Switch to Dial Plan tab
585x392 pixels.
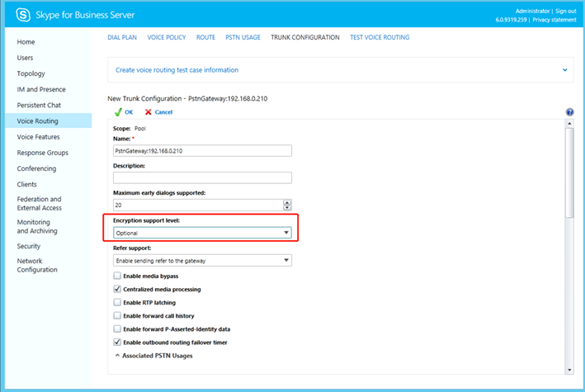point(122,37)
